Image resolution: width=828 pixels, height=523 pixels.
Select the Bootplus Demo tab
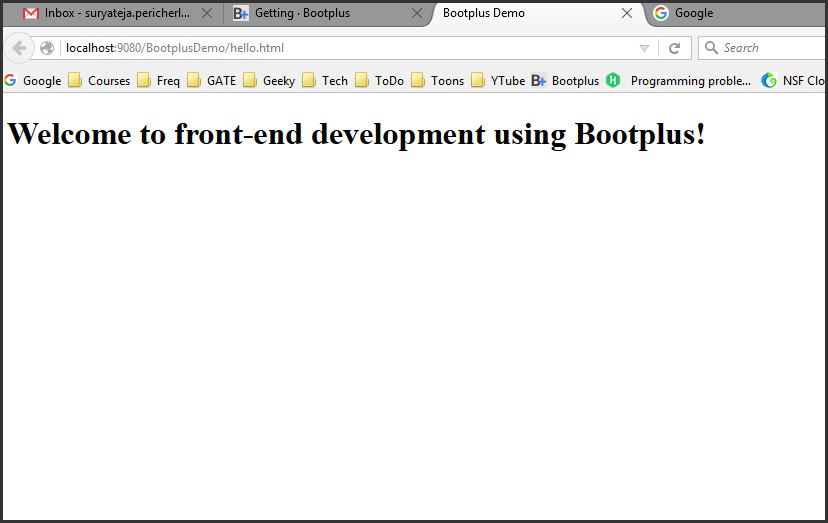[x=538, y=13]
